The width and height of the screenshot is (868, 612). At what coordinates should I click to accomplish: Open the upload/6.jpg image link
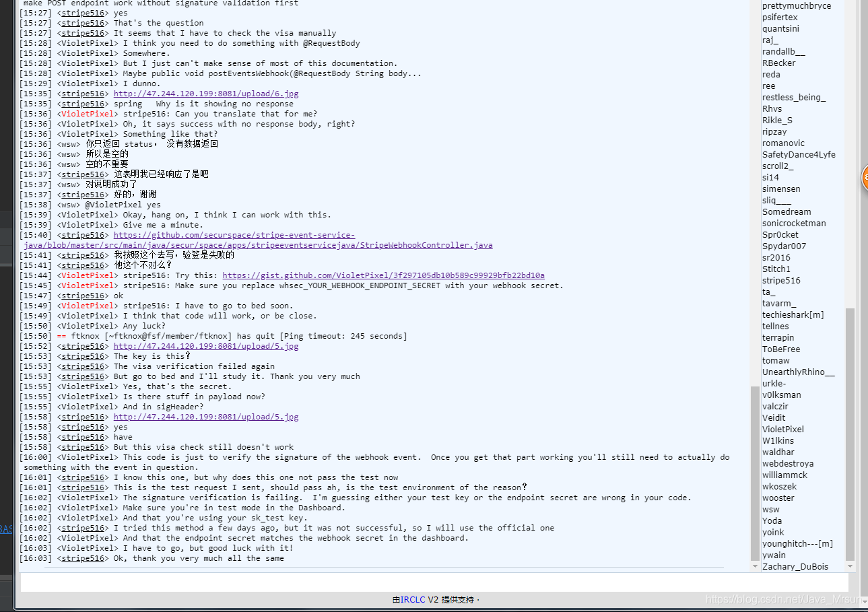206,94
